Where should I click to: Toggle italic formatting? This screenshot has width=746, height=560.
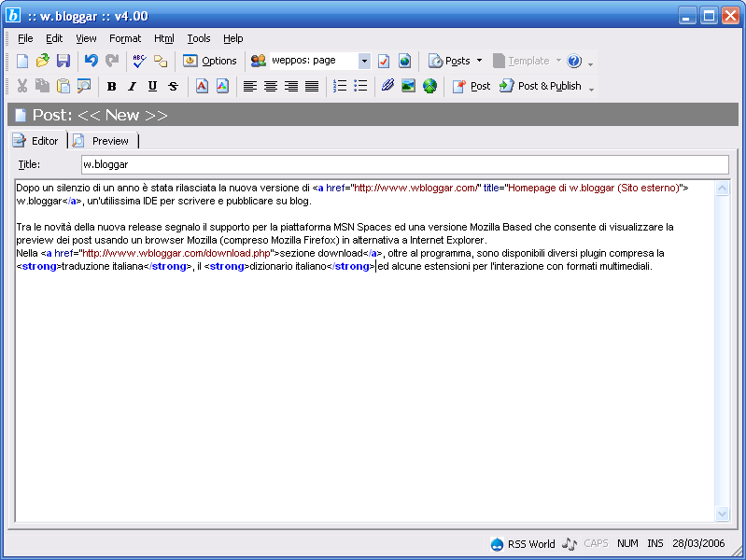click(133, 86)
